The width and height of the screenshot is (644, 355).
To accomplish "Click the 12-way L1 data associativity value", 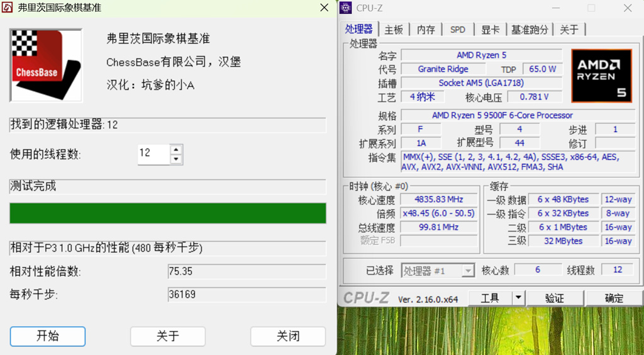I will point(618,200).
